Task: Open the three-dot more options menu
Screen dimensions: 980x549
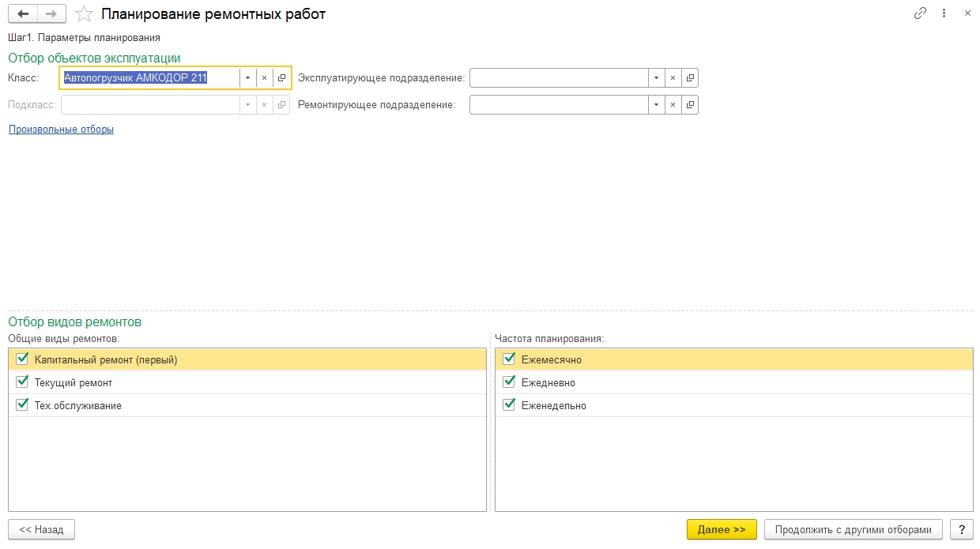Action: click(x=944, y=13)
